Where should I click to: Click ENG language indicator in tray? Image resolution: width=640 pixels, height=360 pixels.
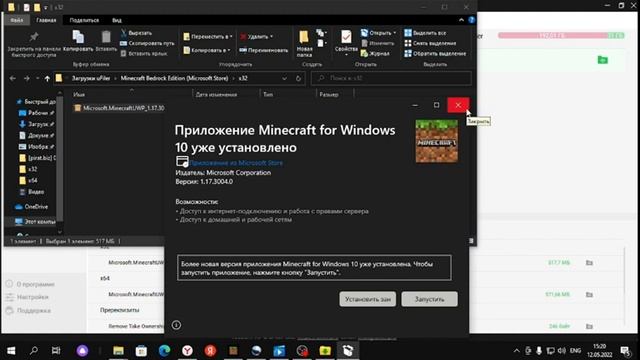[576, 351]
